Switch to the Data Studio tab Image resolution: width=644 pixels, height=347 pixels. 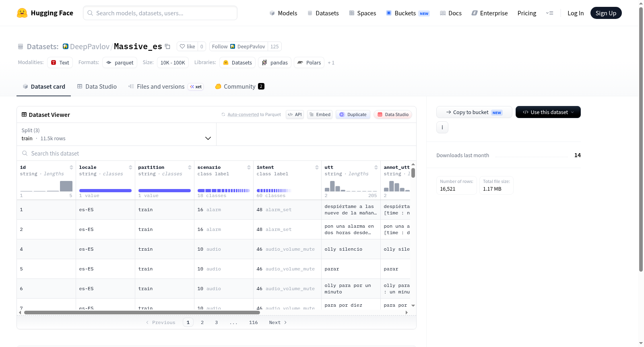point(97,87)
